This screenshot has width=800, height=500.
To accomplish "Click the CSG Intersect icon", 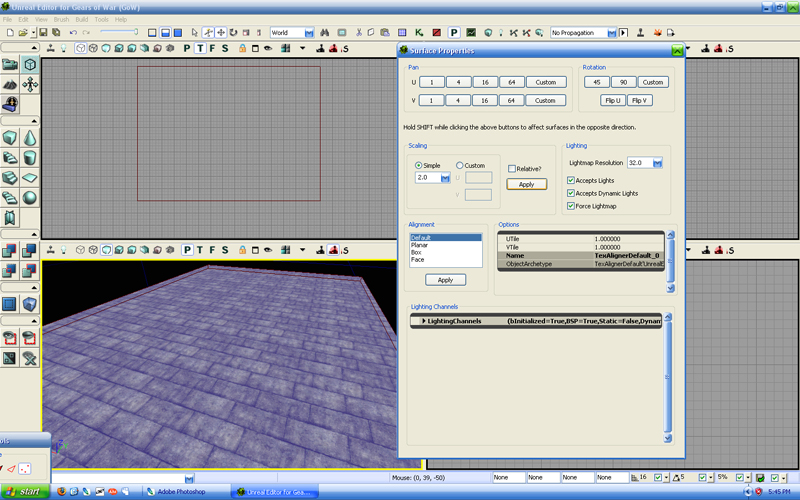I will tap(10, 270).
